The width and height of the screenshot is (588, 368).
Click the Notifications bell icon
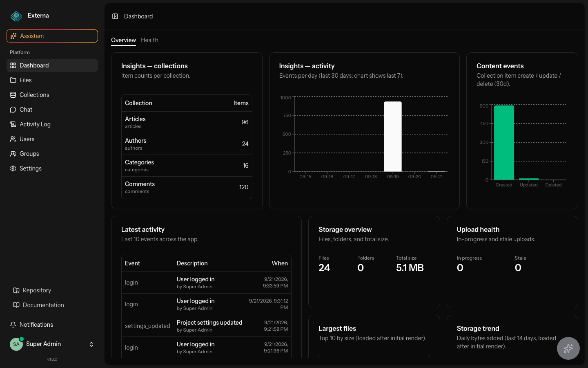[x=13, y=325]
